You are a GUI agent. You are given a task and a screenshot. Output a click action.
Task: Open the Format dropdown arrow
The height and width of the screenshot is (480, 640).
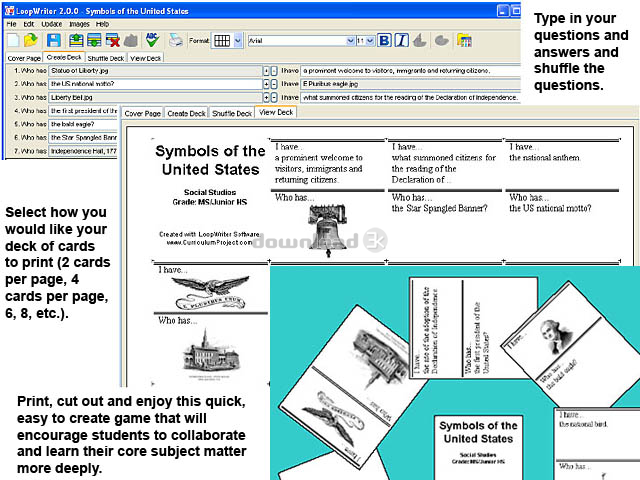[x=238, y=40]
